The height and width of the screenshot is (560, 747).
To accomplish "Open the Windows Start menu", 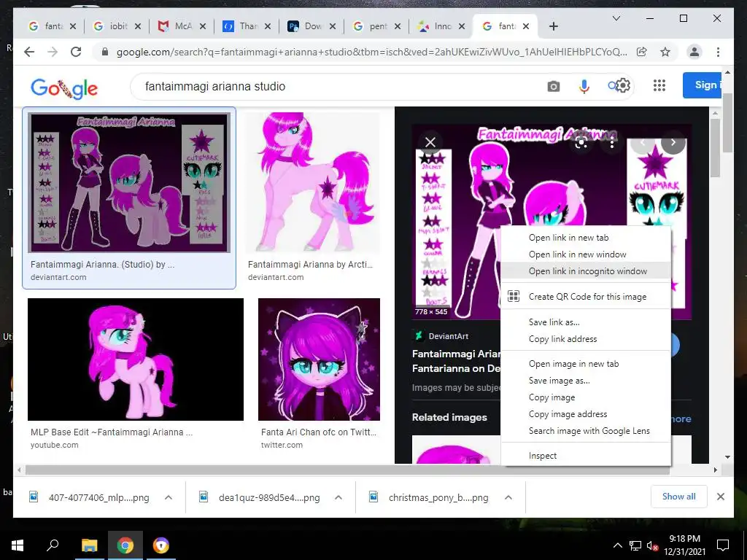I will (x=18, y=545).
